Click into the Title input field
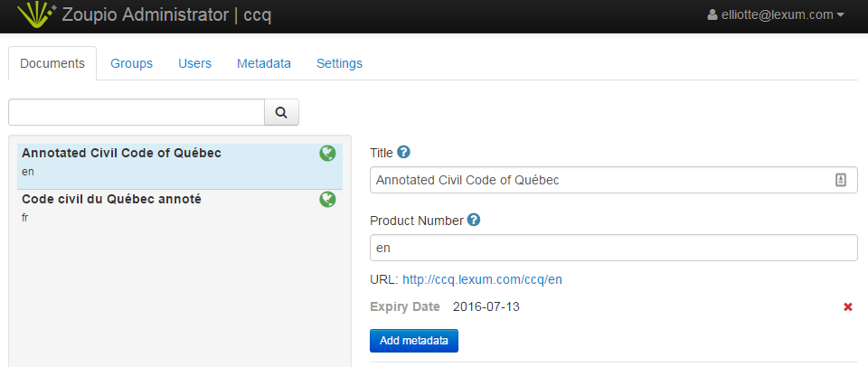The image size is (868, 367). pos(597,180)
